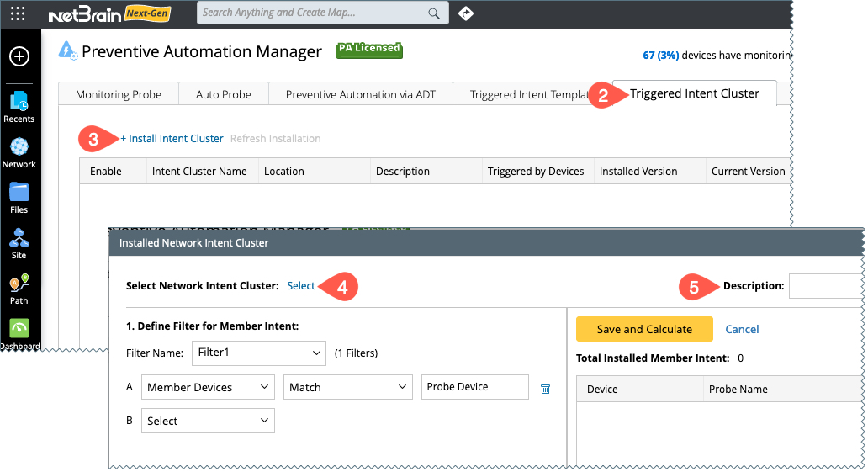Click the Probe Device input field
868x472 pixels.
coord(474,387)
